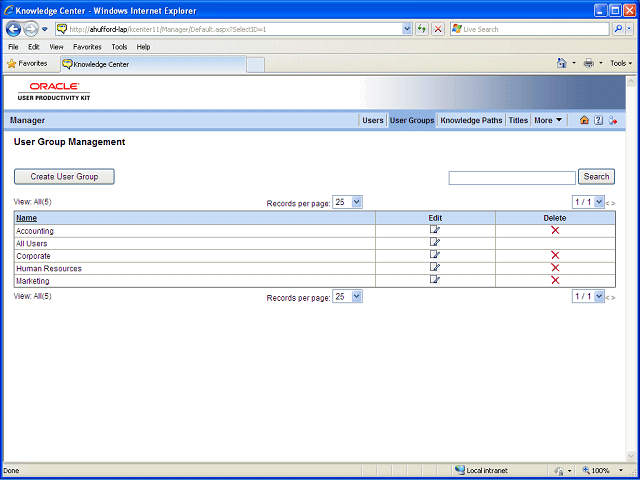Open the IE Tools command bar dropdown
Screen dimensions: 640x480
point(621,63)
